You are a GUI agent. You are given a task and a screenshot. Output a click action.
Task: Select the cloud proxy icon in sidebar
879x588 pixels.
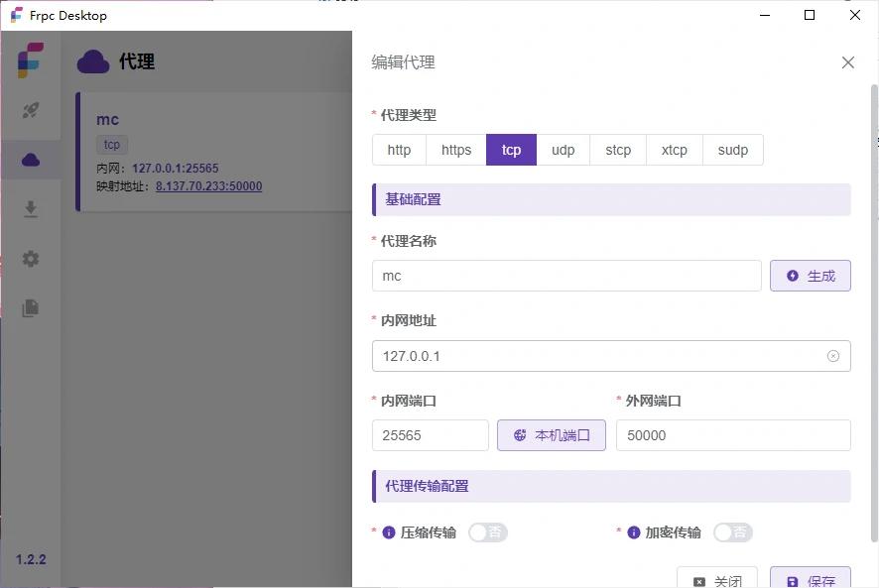point(31,160)
